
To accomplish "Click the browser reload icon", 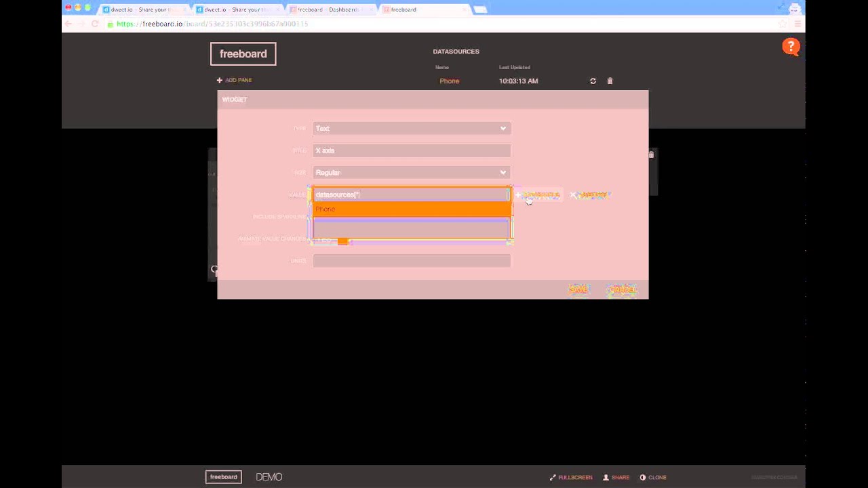I will 95,24.
